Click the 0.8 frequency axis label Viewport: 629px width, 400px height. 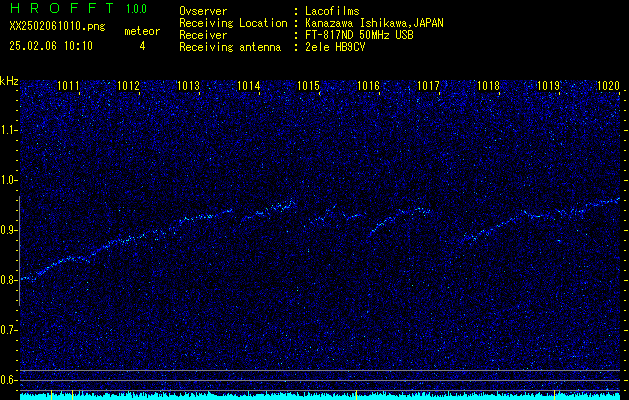[x=8, y=280]
